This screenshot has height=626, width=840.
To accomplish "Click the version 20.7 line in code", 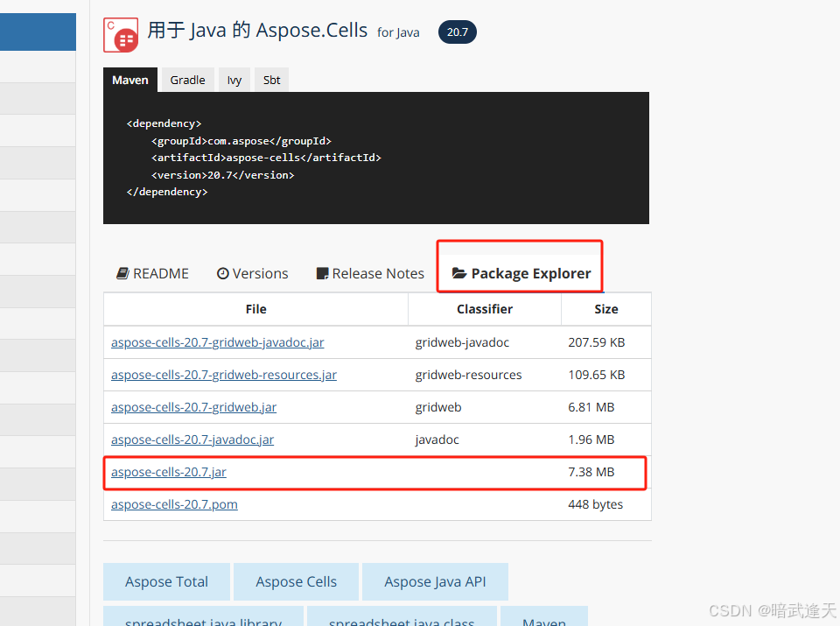I will (223, 175).
